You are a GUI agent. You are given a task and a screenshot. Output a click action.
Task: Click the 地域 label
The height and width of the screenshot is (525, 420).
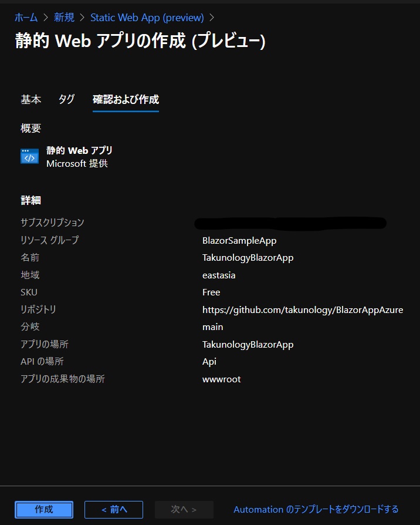coord(30,275)
